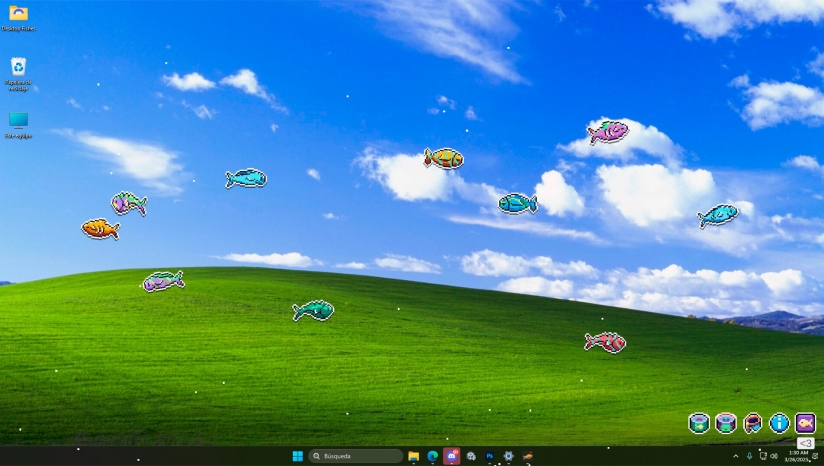Click the pink fish swimming in clouds
Image resolution: width=824 pixels, height=466 pixels.
[608, 132]
